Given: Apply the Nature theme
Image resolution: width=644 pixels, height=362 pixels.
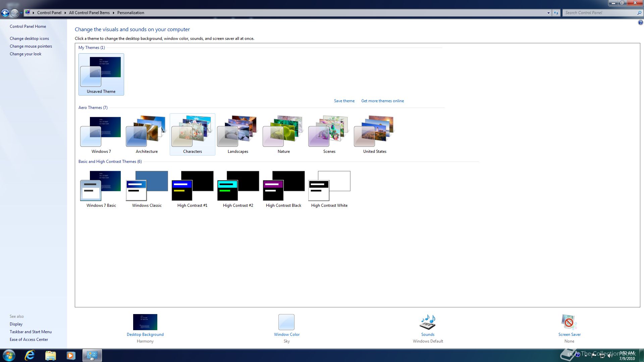Looking at the screenshot, I should tap(283, 134).
